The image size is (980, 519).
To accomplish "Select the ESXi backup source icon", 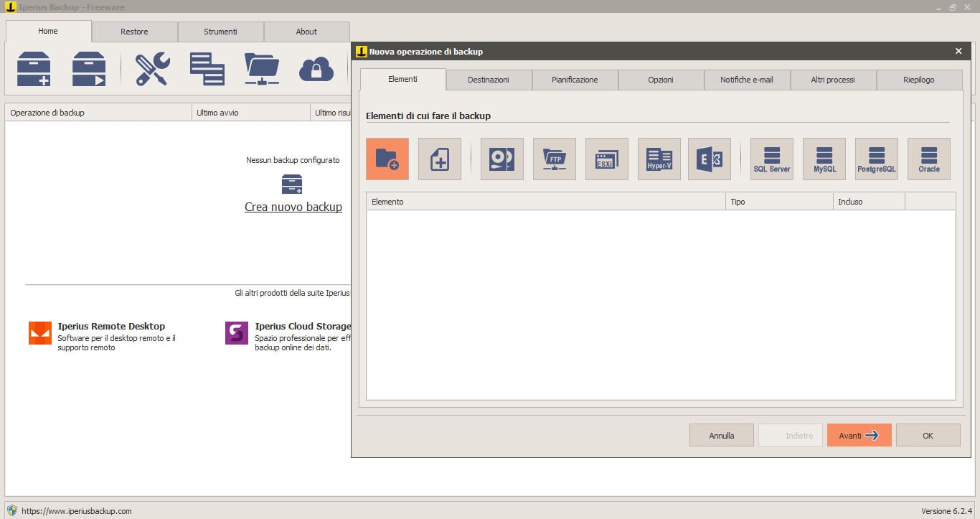I will (x=606, y=159).
